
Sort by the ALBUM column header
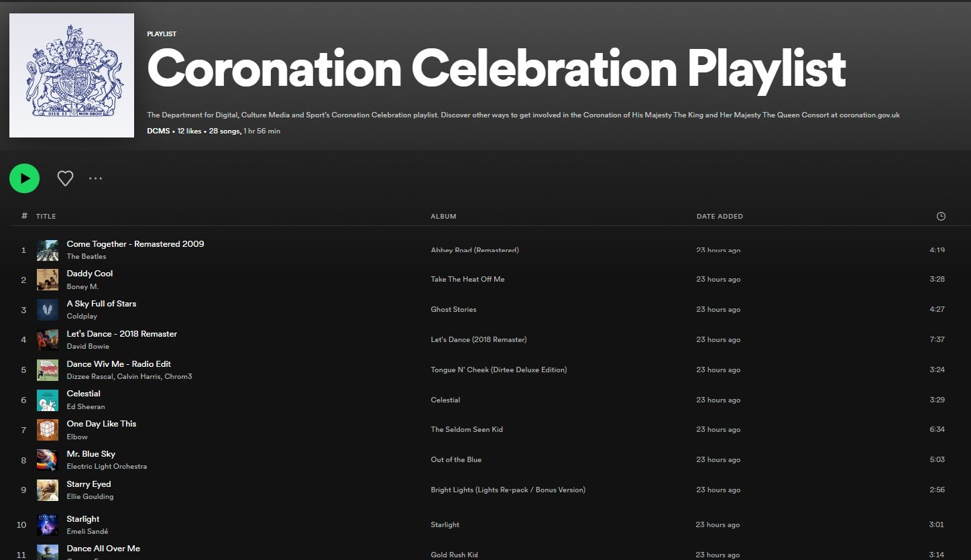click(443, 216)
